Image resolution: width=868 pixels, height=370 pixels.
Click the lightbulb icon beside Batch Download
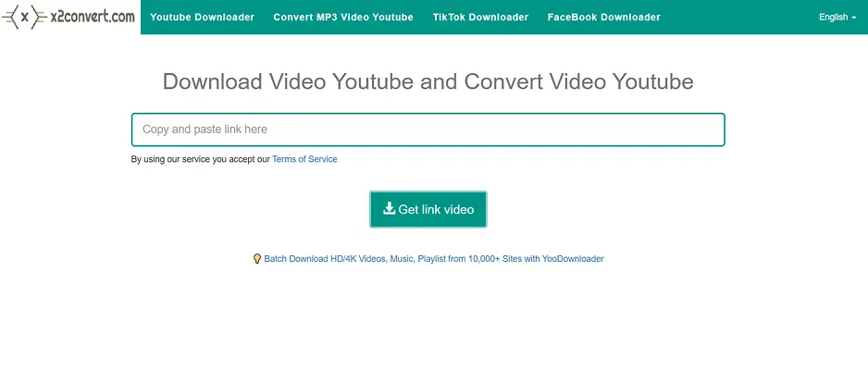pos(257,258)
